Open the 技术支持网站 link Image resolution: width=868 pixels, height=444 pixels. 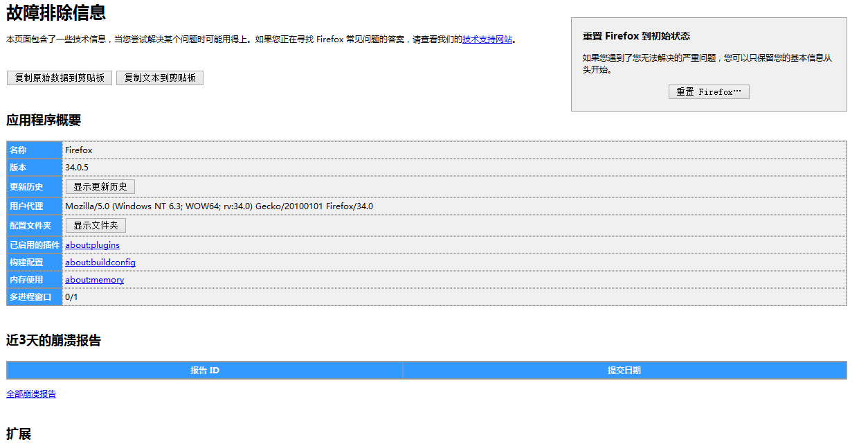pyautogui.click(x=487, y=39)
